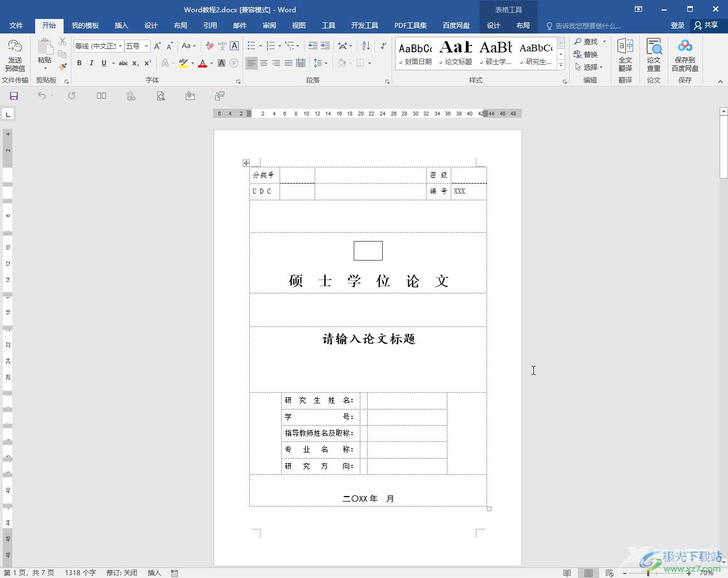Screen dimensions: 728x578
Task: Apply subscript formatting
Action: pos(136,63)
